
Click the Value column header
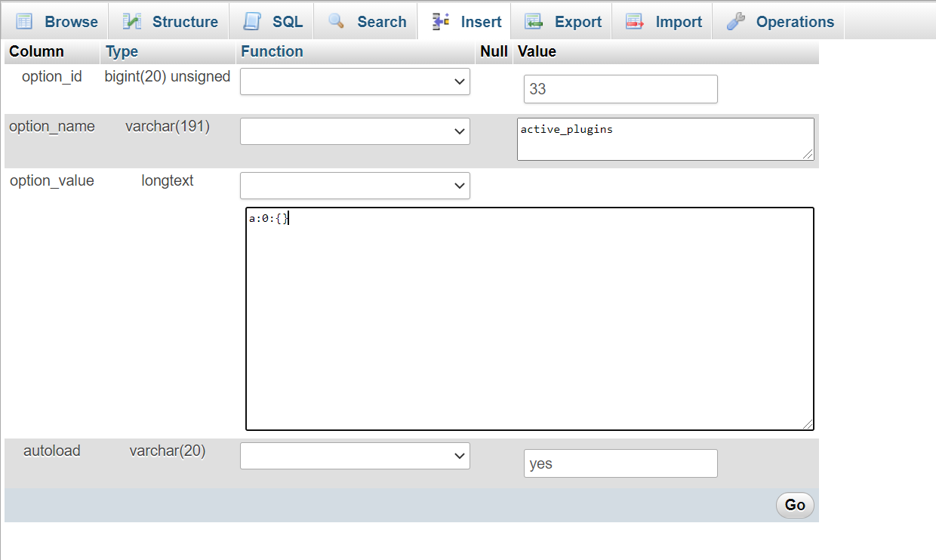(x=537, y=51)
